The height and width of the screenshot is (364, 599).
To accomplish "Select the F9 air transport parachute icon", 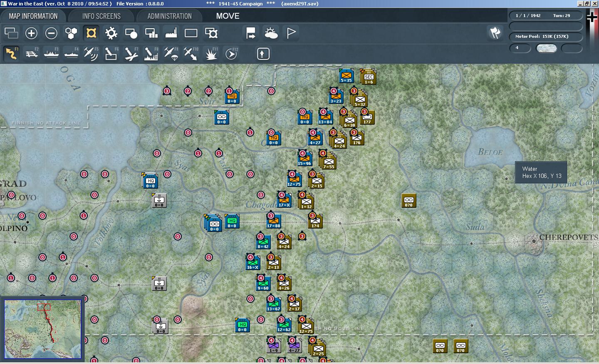I will [x=171, y=54].
